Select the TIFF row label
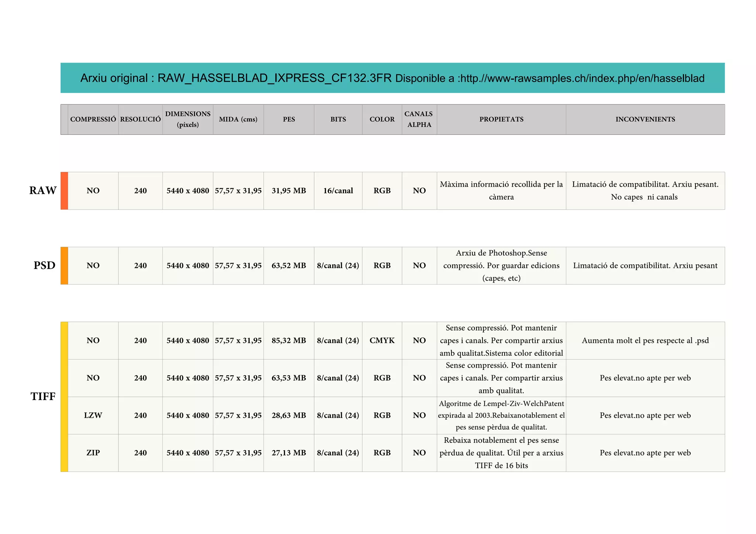Image resolution: width=756 pixels, height=534 pixels. 43,397
